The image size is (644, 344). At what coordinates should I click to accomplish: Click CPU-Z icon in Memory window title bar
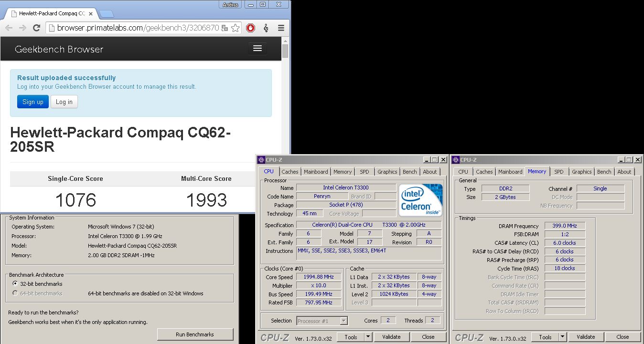[x=456, y=160]
